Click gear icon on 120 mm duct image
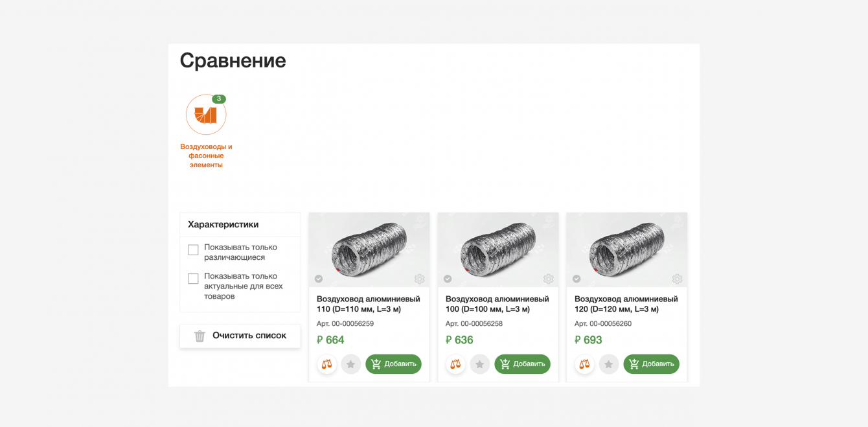 (x=677, y=279)
